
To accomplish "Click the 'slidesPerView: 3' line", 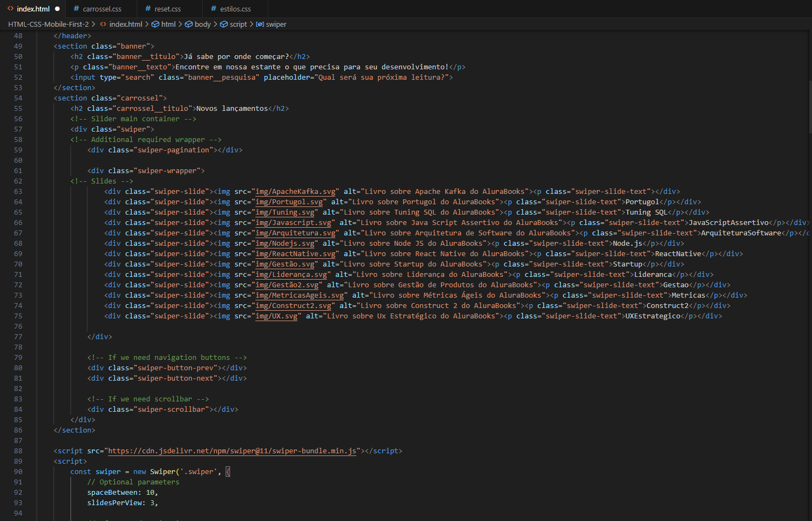I will point(123,503).
